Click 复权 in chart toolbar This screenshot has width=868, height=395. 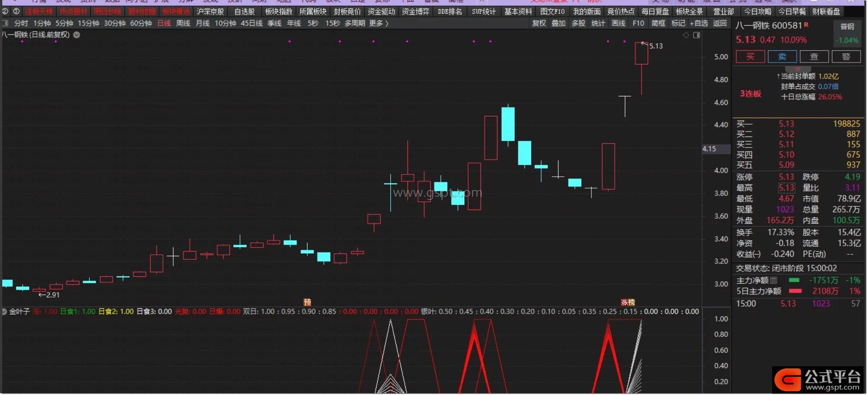(539, 23)
